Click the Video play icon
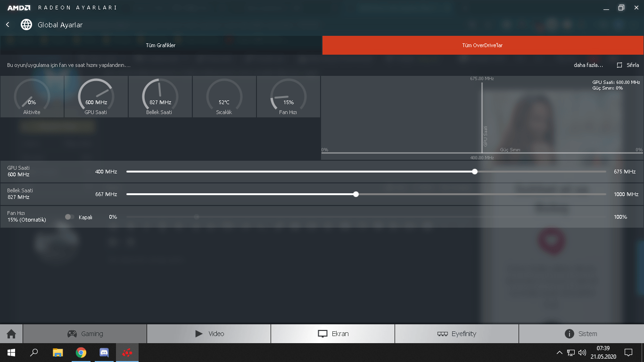Viewport: 644px width, 362px height. 199,334
